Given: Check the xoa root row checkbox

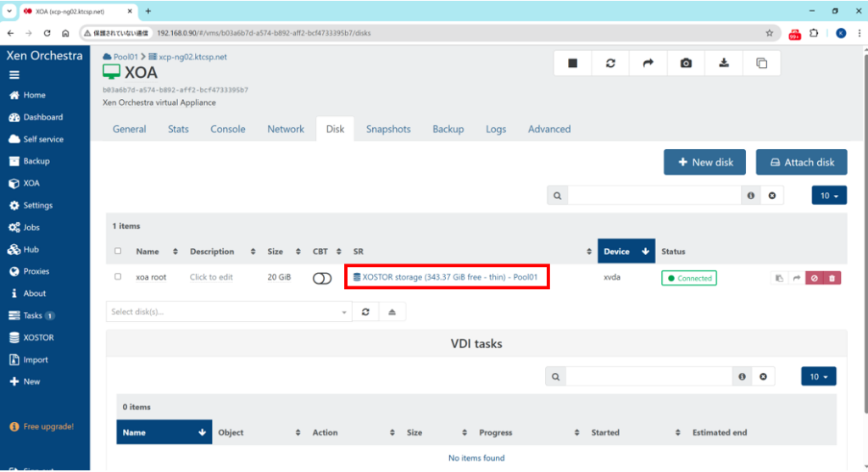Looking at the screenshot, I should click(x=118, y=277).
